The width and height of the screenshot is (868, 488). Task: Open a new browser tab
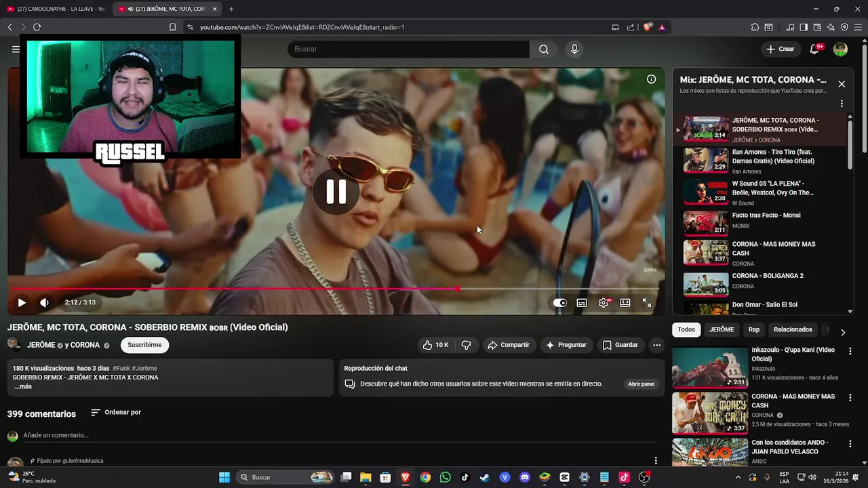coord(231,9)
